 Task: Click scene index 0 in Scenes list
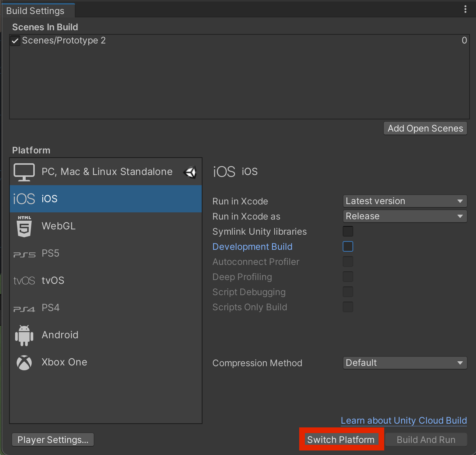464,40
